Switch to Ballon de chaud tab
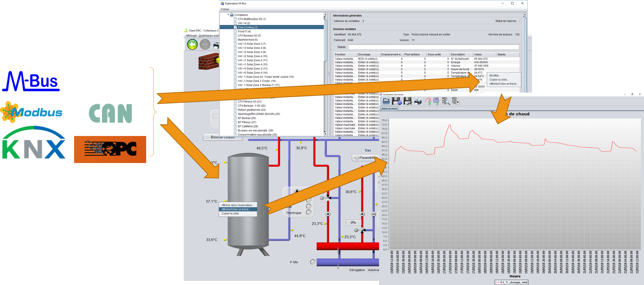This screenshot has height=285, width=644. 389,108
